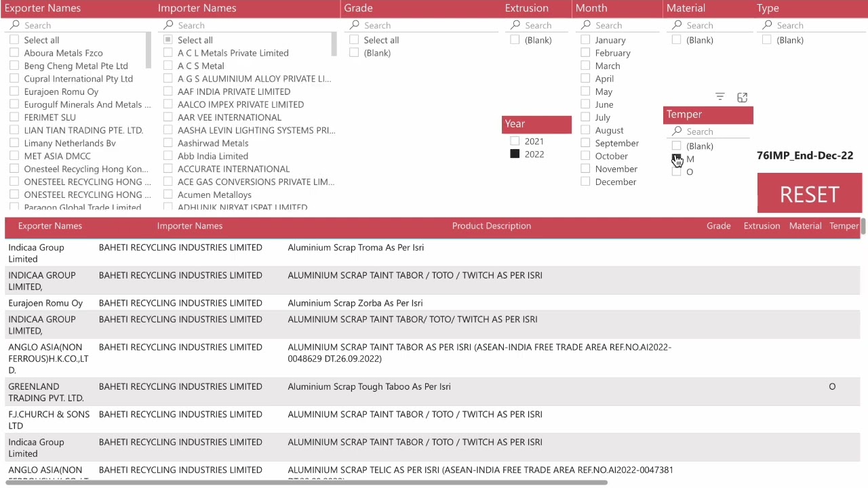This screenshot has width=868, height=488.
Task: Click the search magnifier in the Type slicer
Action: [x=767, y=25]
